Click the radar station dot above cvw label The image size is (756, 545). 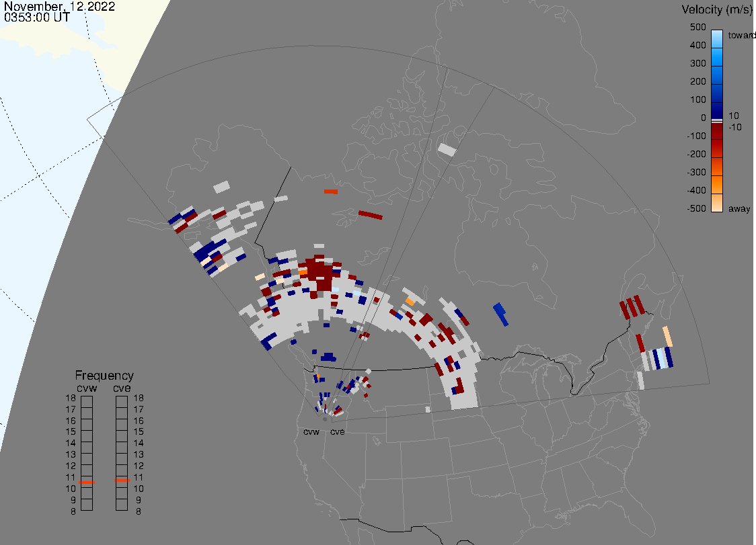[324, 419]
